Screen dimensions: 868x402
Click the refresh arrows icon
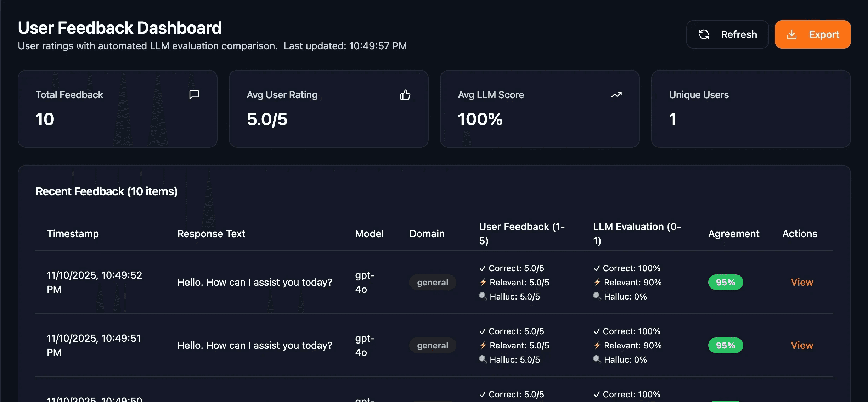(704, 34)
